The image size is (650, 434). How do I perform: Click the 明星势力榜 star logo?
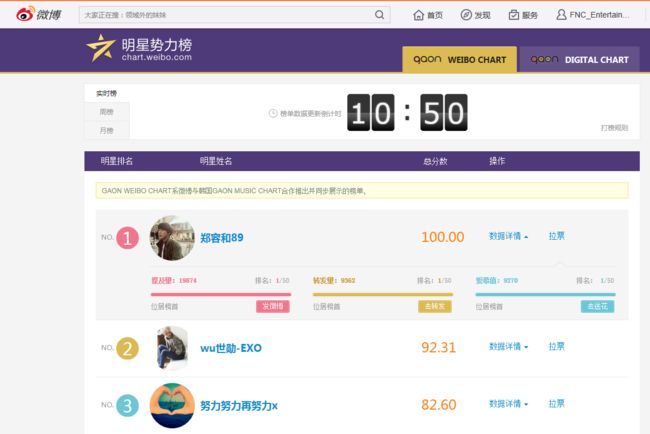(x=100, y=48)
